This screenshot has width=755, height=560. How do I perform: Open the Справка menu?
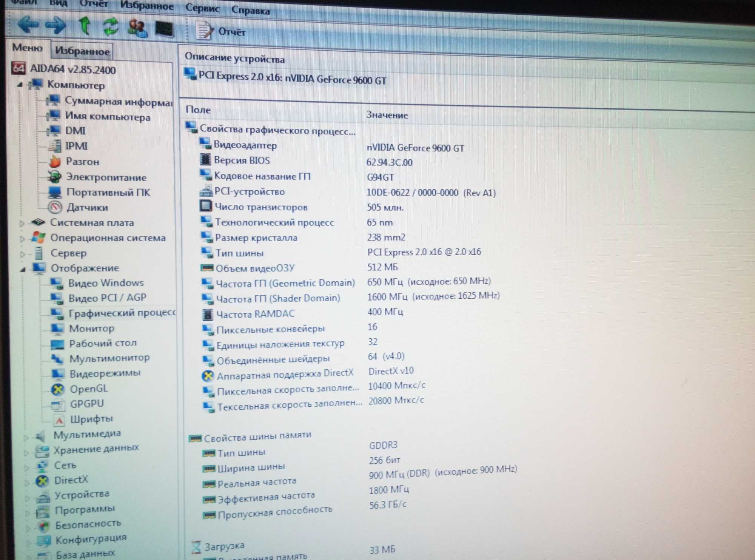click(251, 11)
